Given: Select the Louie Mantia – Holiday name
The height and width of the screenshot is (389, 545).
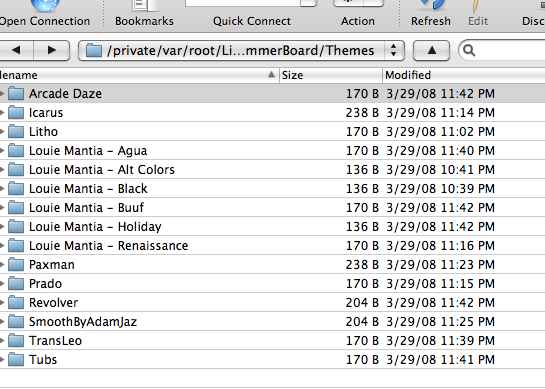Looking at the screenshot, I should click(x=95, y=227).
